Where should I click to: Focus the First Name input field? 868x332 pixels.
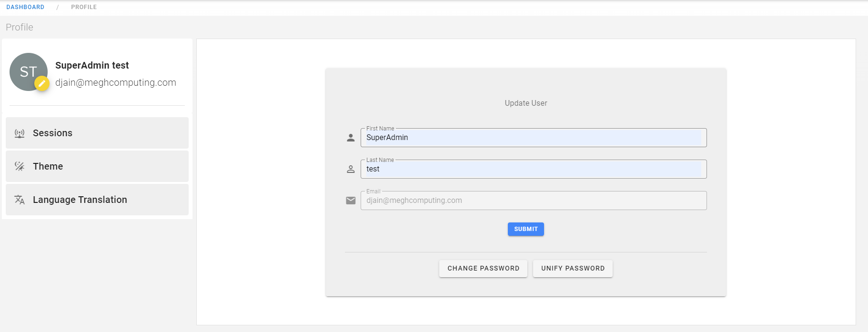(533, 138)
